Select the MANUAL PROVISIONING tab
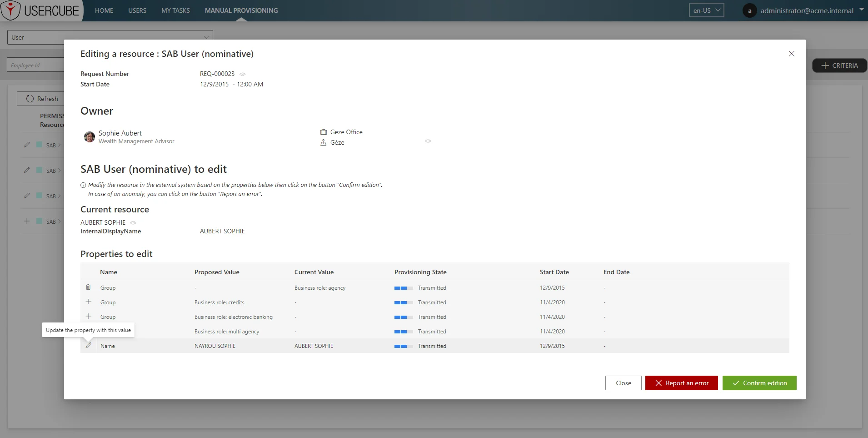Viewport: 868px width, 438px height. click(x=241, y=10)
